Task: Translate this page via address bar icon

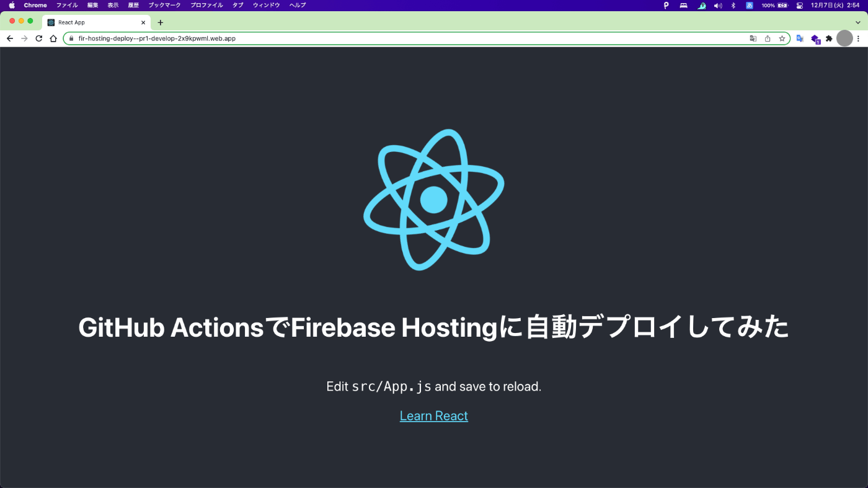Action: pos(753,38)
